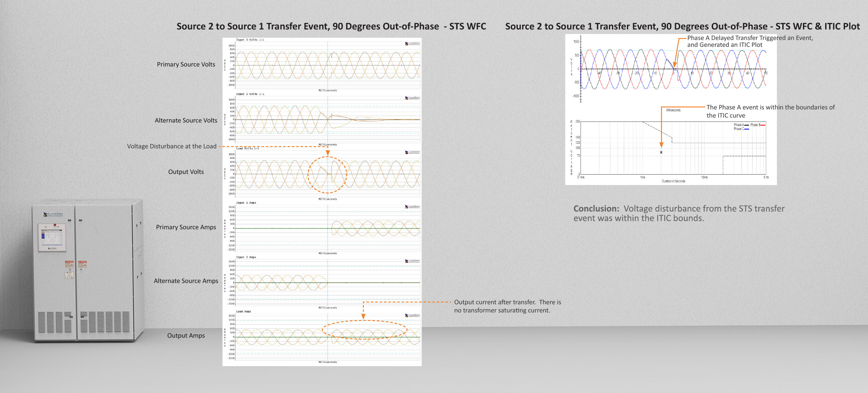Click the 'Input 1 Volts L-L' chart title
868x393 pixels.
point(250,40)
